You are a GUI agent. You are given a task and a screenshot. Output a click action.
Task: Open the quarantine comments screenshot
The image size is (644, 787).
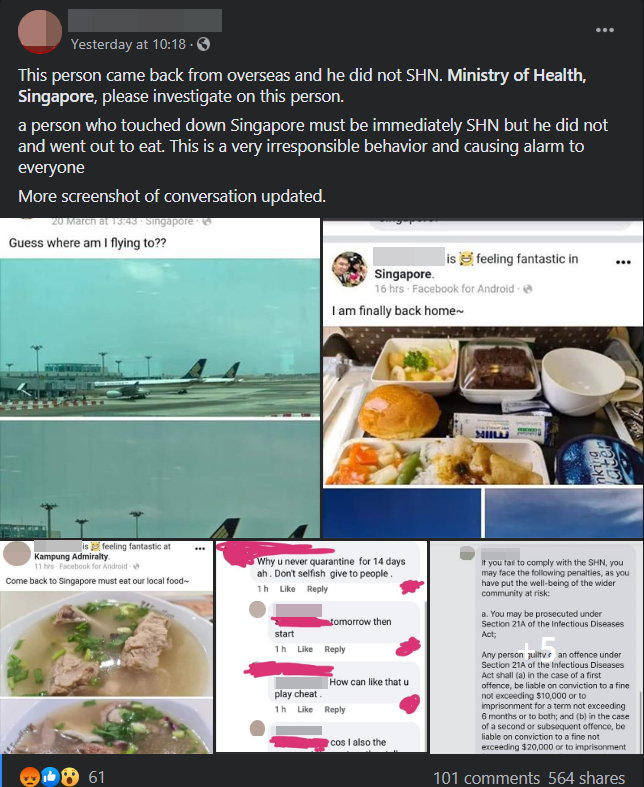321,647
